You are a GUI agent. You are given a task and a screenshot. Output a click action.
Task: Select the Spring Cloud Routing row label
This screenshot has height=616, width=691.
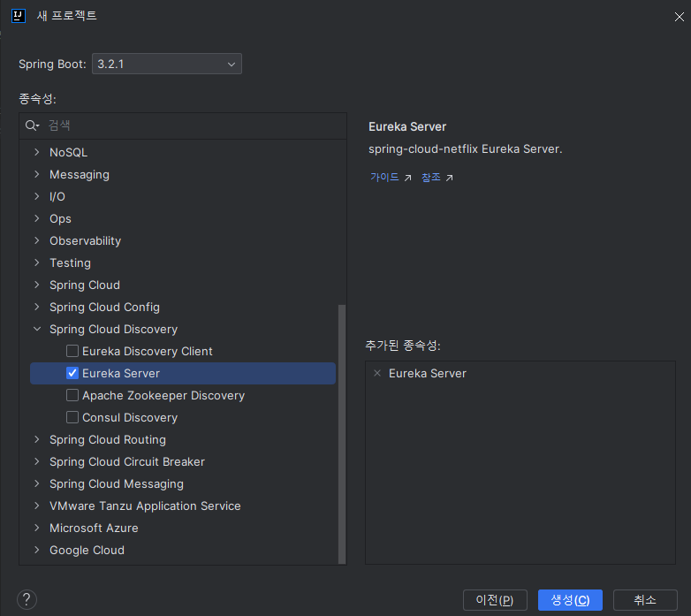(x=108, y=439)
